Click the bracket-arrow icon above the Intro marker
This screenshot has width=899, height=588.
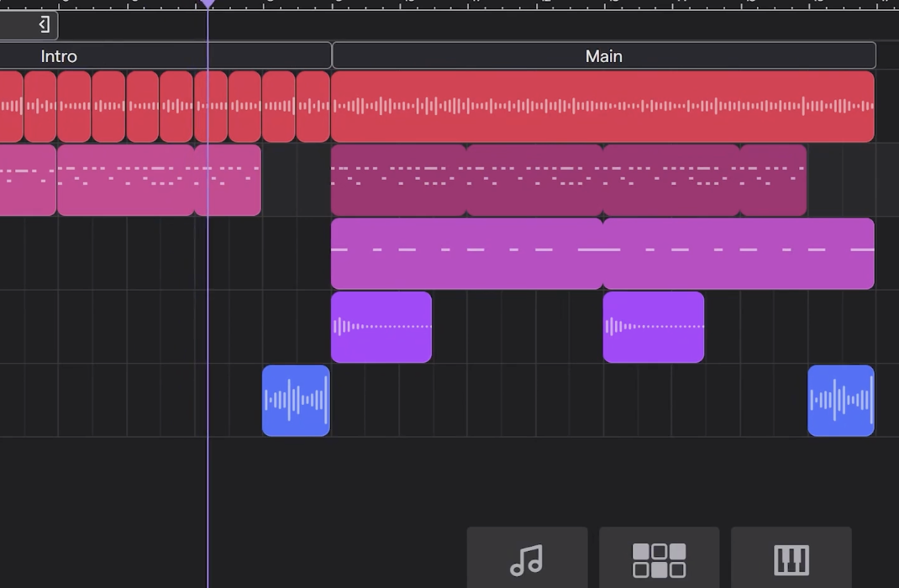pyautogui.click(x=45, y=24)
